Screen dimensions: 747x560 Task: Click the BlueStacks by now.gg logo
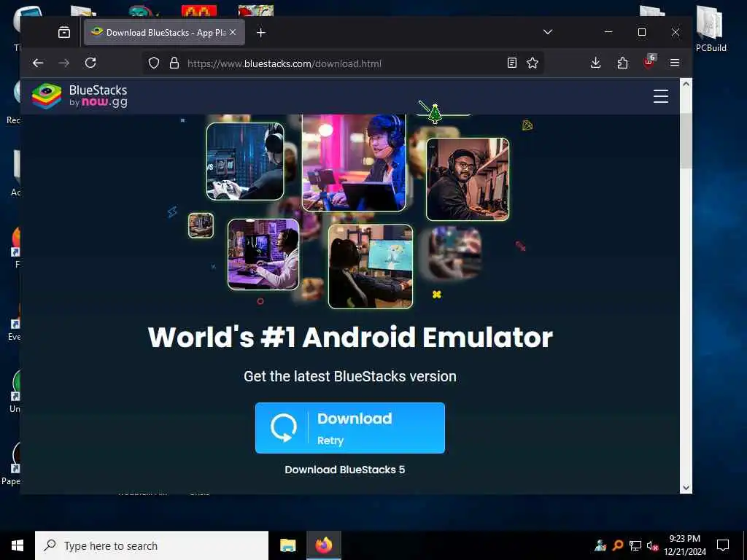coord(80,96)
